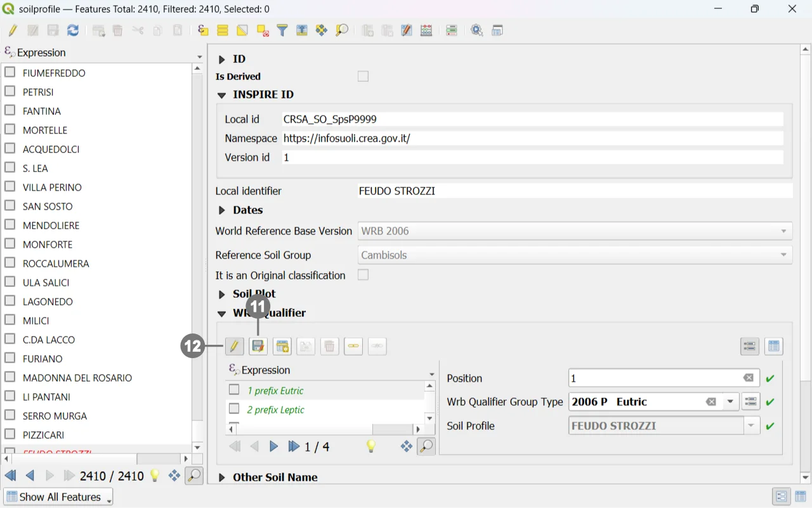Click the link existing feature icon
This screenshot has height=508, width=812.
353,346
